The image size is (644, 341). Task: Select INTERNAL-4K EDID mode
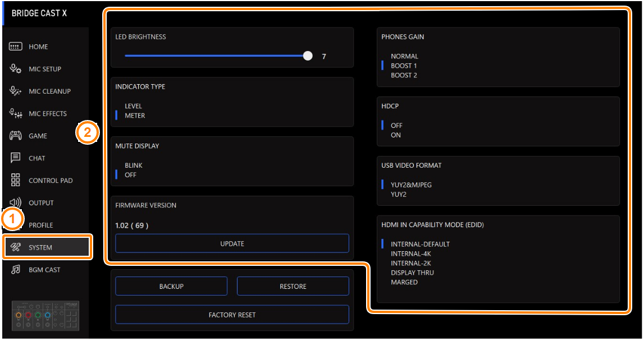pyautogui.click(x=411, y=254)
